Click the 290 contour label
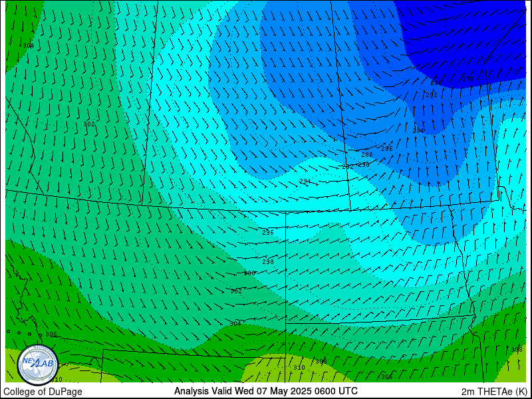This screenshot has width=532, height=399. click(364, 165)
